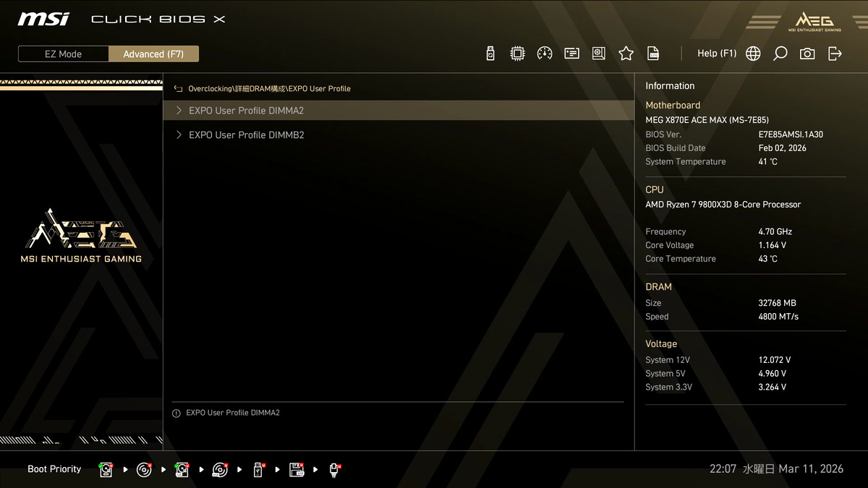Select the Advanced (F7) mode tab
The image size is (868, 488).
[153, 54]
